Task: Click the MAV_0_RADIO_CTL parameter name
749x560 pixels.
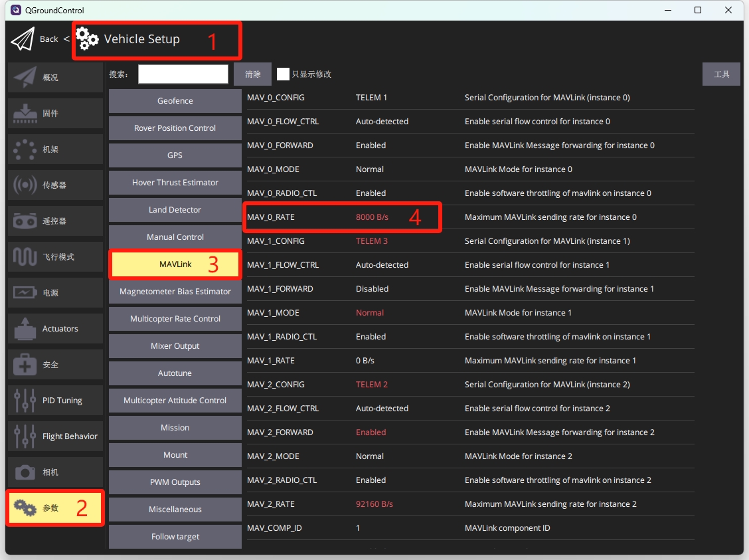Action: 282,193
